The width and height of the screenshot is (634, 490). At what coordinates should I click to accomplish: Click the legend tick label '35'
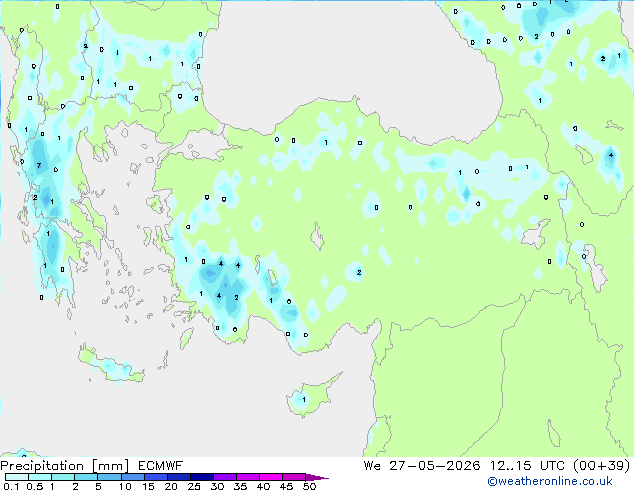tap(240, 486)
